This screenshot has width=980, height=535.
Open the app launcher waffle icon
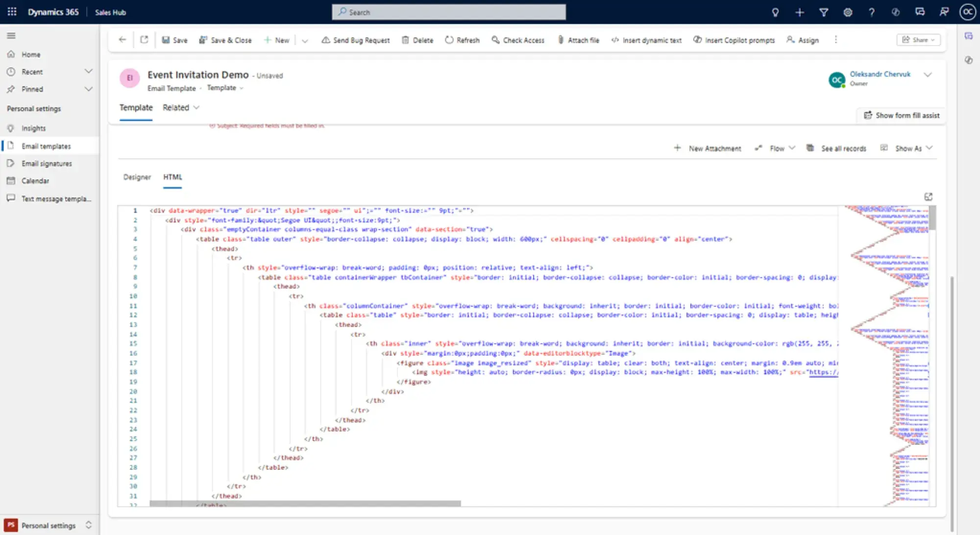pos(12,12)
